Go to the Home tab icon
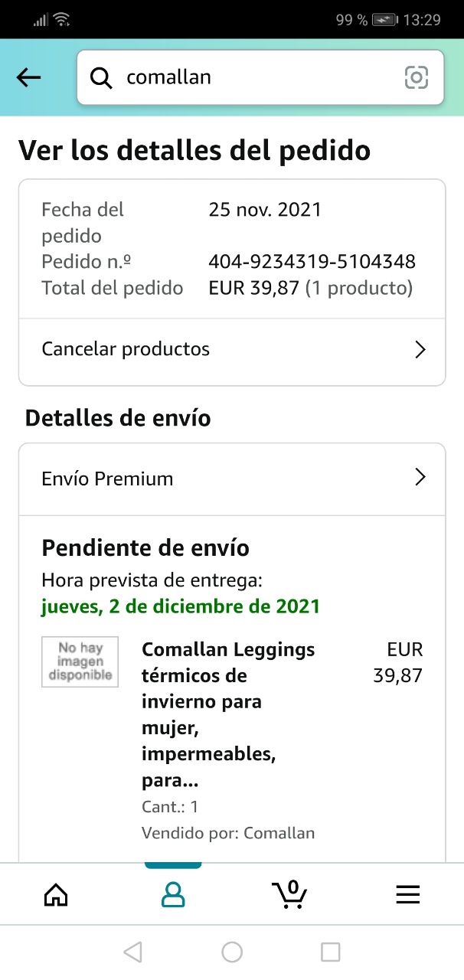This screenshot has width=464, height=980. [56, 894]
